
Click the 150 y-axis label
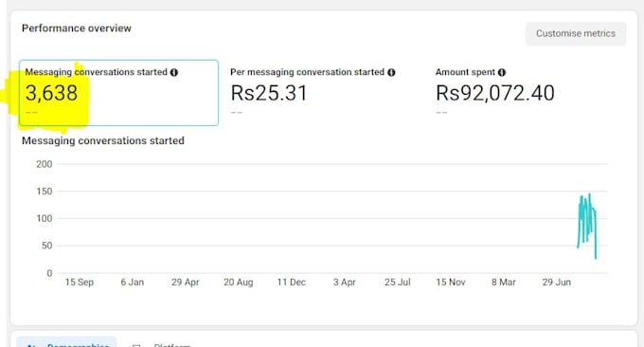point(44,192)
